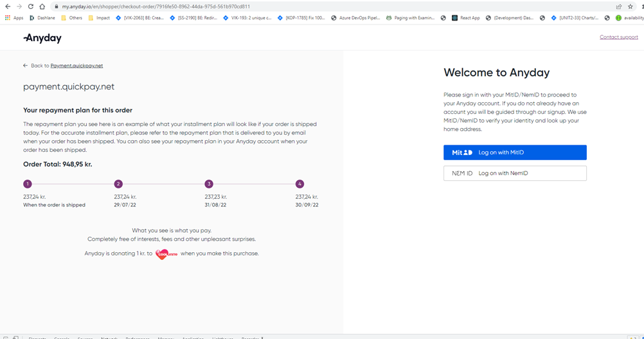
Task: Go back with the browser back arrow
Action: pyautogui.click(x=8, y=6)
